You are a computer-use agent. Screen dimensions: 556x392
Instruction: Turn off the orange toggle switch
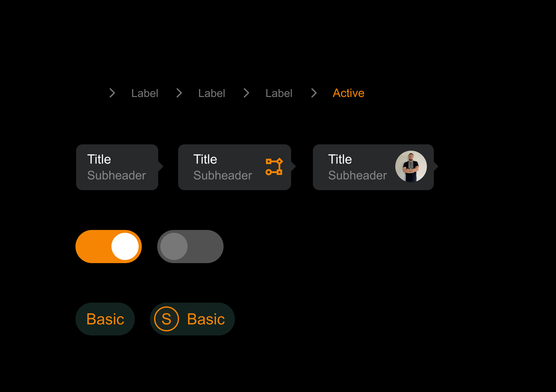coord(109,246)
